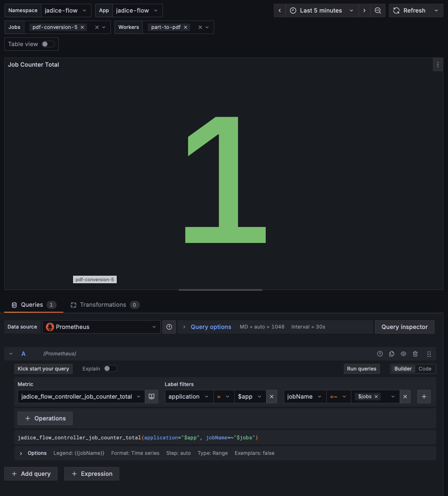Viewport: 448px width, 496px height.
Task: Click the data source help icon
Action: [x=169, y=327]
